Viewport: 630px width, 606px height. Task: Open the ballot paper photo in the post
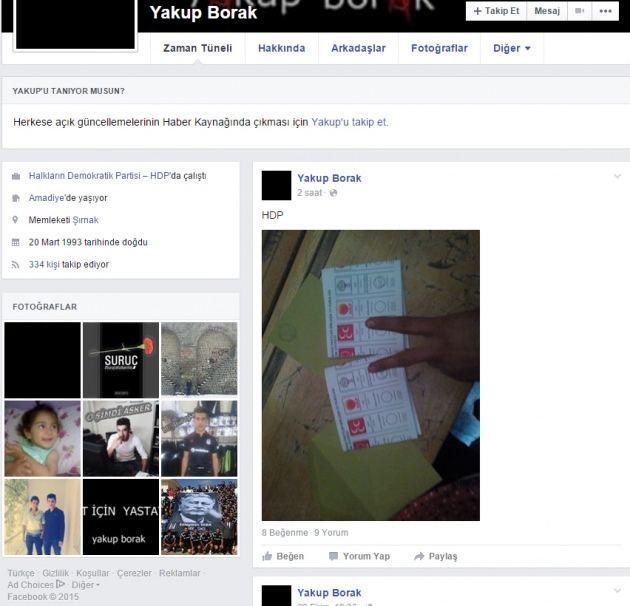point(370,375)
